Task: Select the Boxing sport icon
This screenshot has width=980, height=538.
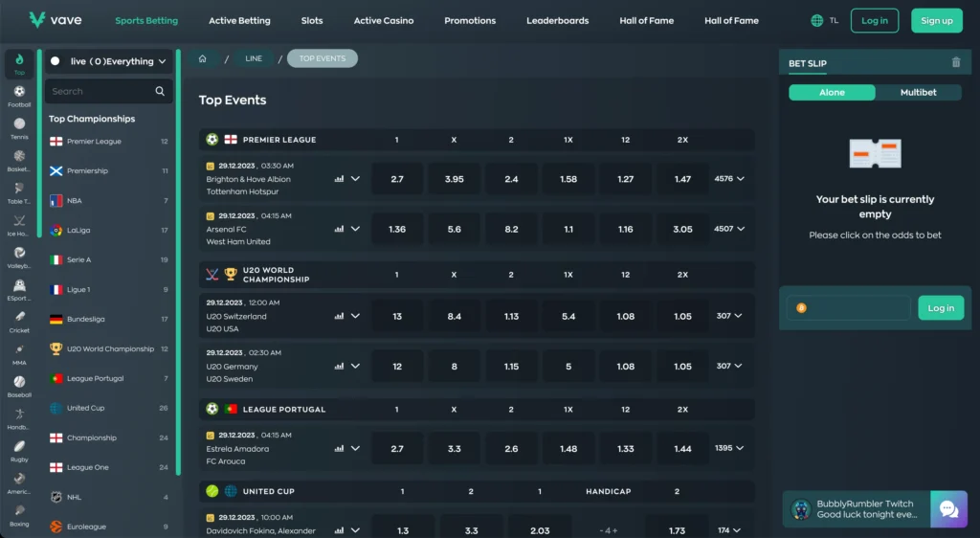Action: [x=19, y=510]
